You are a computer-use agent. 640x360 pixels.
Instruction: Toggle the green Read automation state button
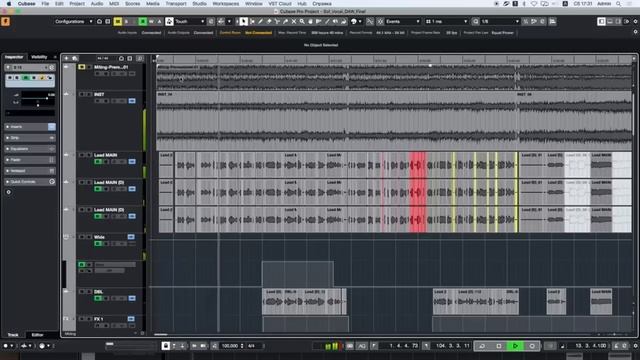142,22
